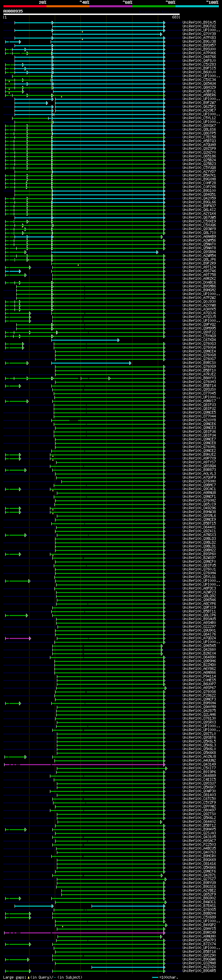This screenshot has width=222, height=980.
Task: Click the query end position label 683
Action: point(175,17)
